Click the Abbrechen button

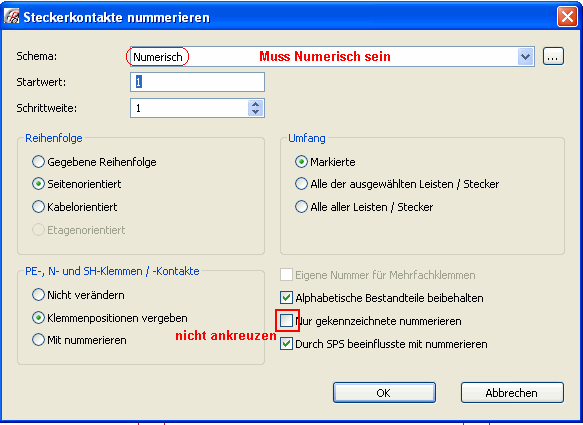(512, 393)
